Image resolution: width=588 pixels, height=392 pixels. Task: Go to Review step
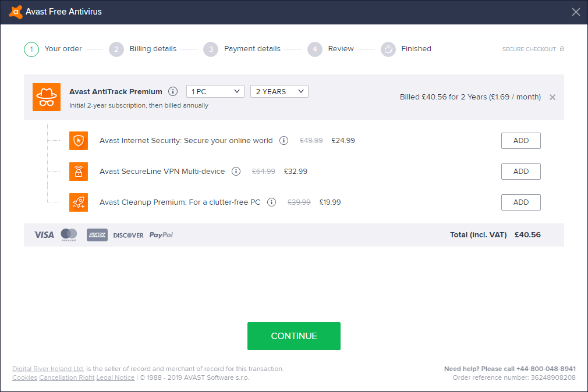click(341, 49)
